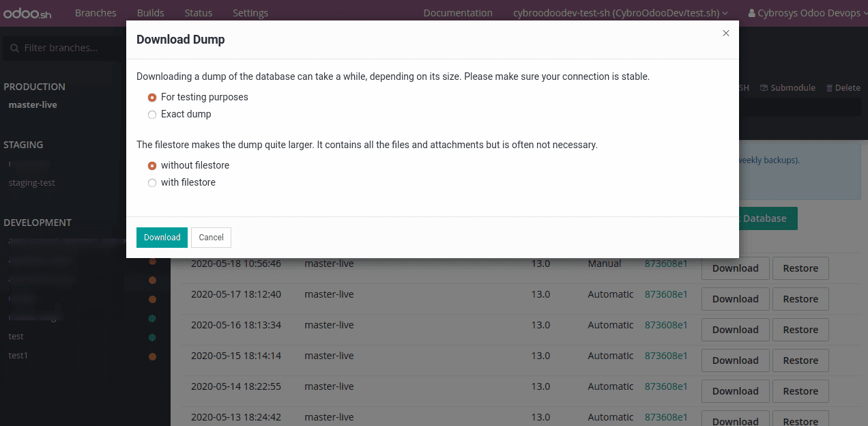Close the Download Dump dialog with X

tap(726, 33)
